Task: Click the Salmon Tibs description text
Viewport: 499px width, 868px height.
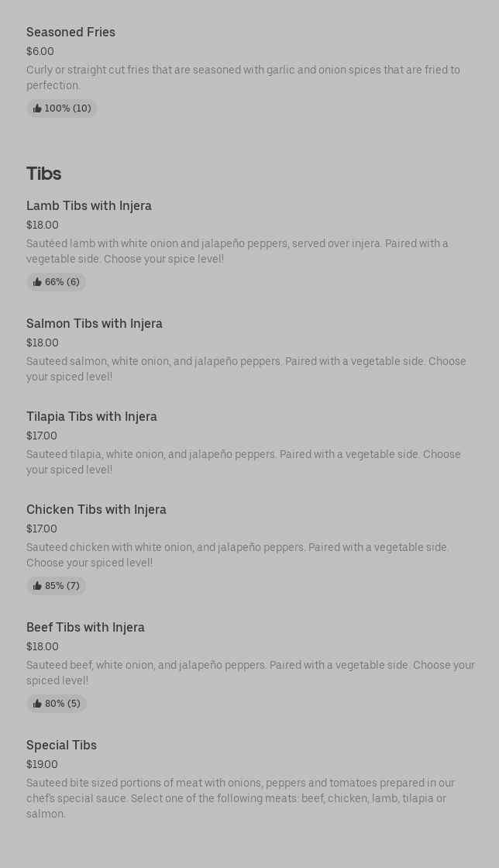Action: [246, 369]
